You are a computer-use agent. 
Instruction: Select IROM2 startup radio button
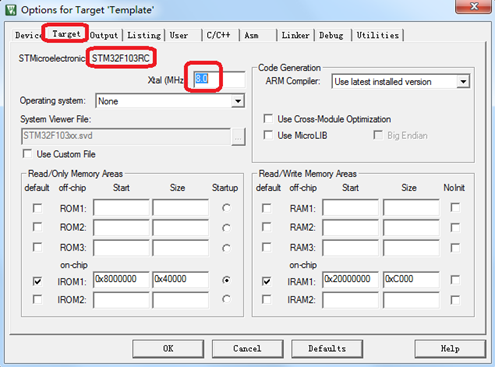point(226,299)
